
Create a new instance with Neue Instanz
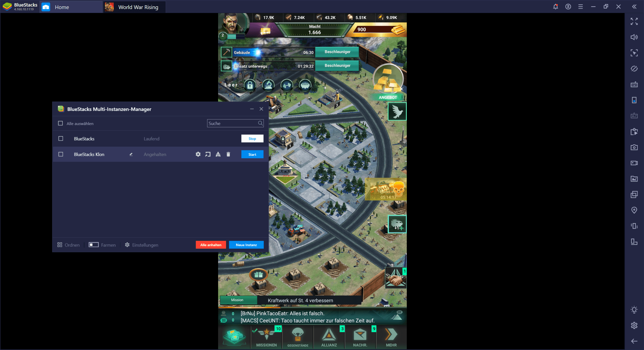(246, 245)
